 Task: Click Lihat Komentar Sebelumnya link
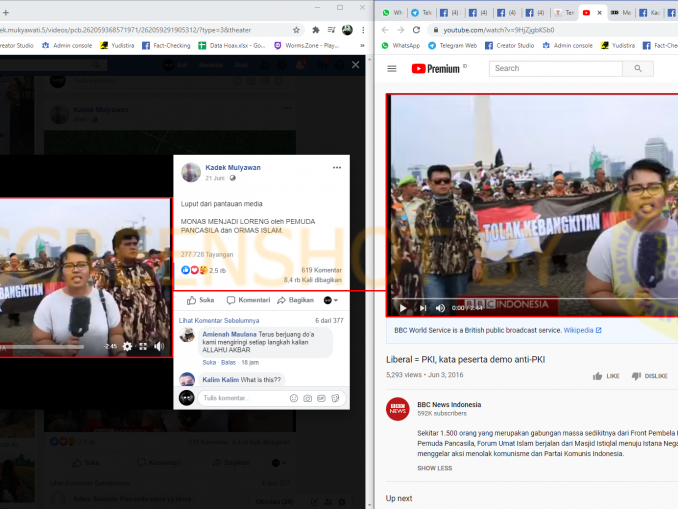tap(219, 320)
